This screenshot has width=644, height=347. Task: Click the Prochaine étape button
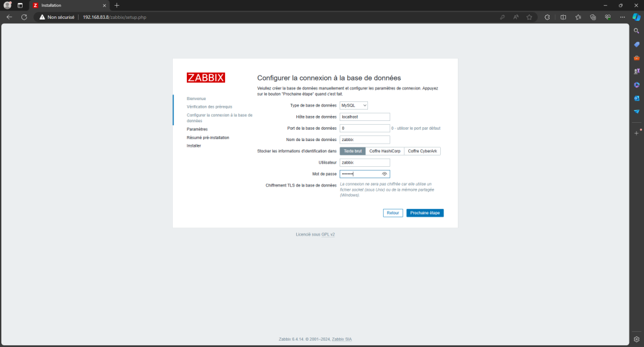(425, 213)
